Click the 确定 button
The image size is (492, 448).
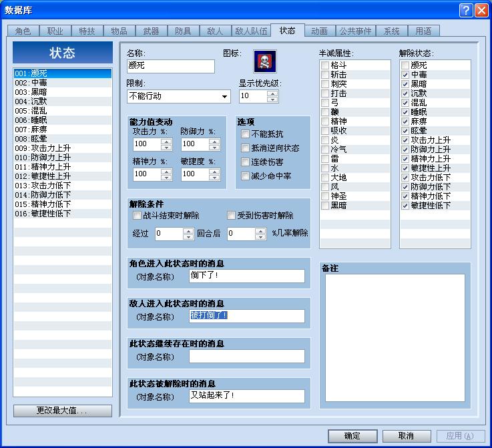(x=352, y=436)
